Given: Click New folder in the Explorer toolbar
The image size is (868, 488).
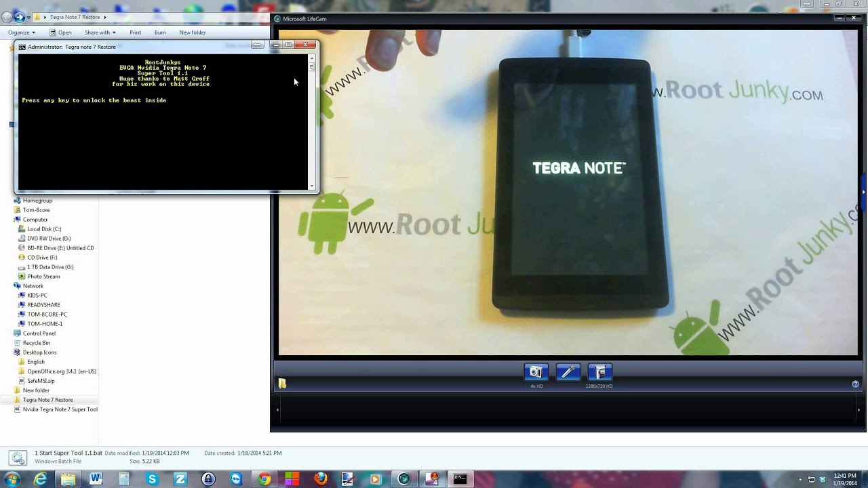Looking at the screenshot, I should click(193, 33).
